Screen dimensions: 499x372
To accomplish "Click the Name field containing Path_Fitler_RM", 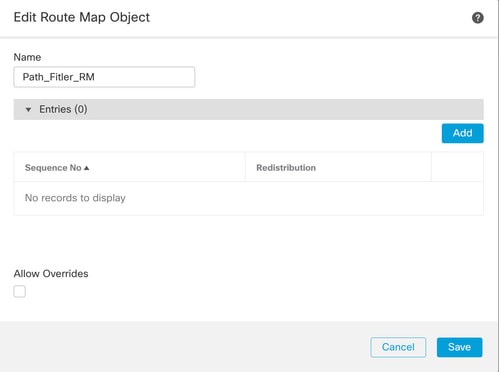I will (104, 77).
